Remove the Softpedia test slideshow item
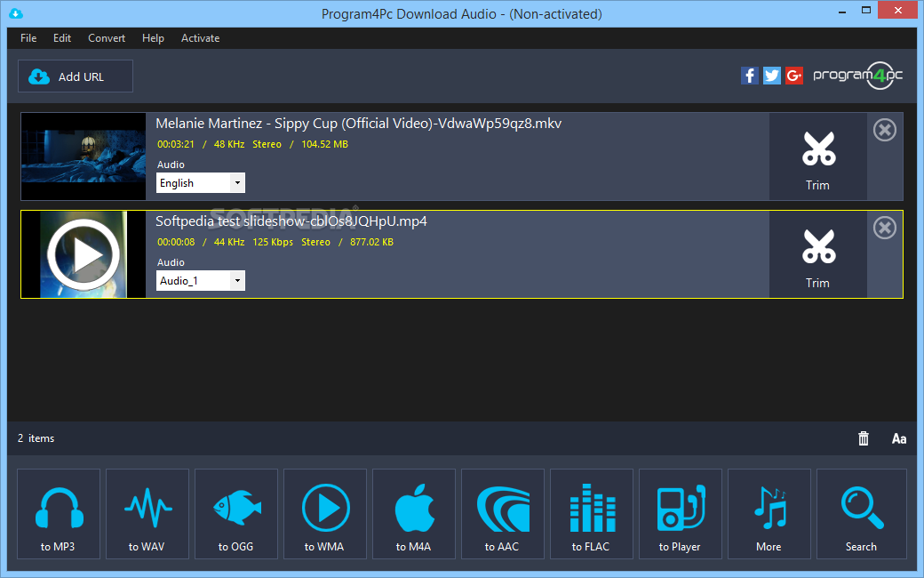 885,229
